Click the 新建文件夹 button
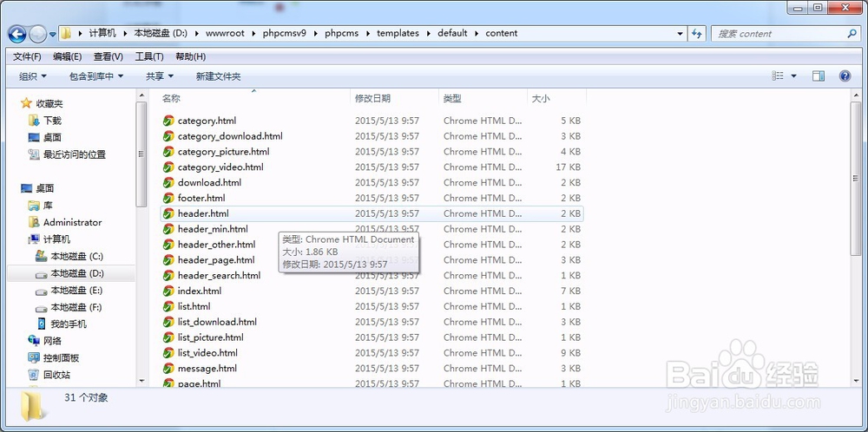Viewport: 868px width, 432px height. coord(218,76)
